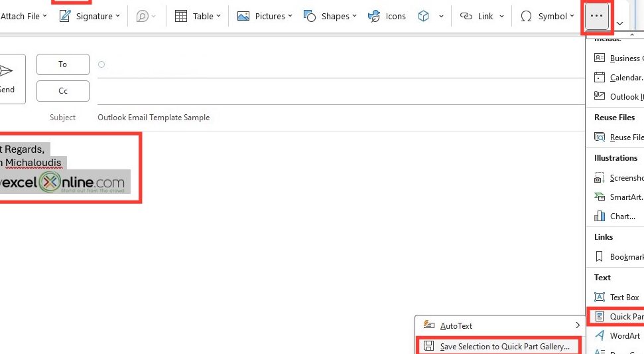Click Save Selection to Quick Part Gallery
Viewport: 644px width, 354px height.
coord(498,347)
